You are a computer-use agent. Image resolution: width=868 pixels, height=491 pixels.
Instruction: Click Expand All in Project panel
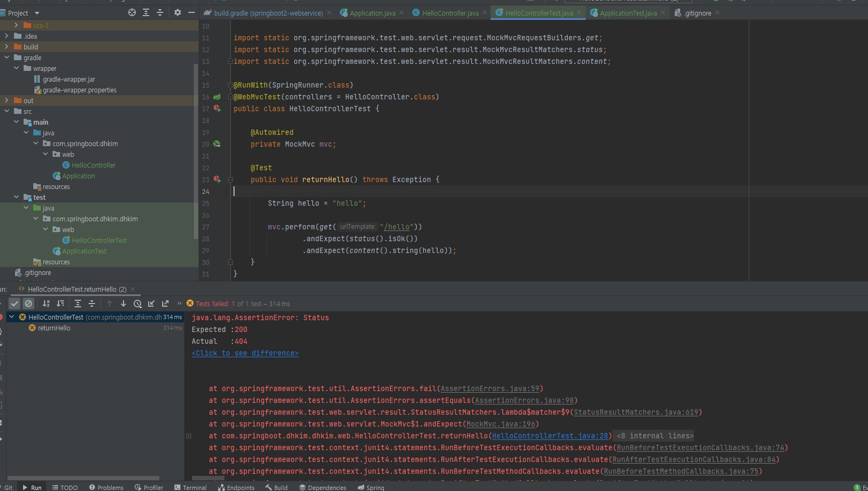tap(146, 12)
